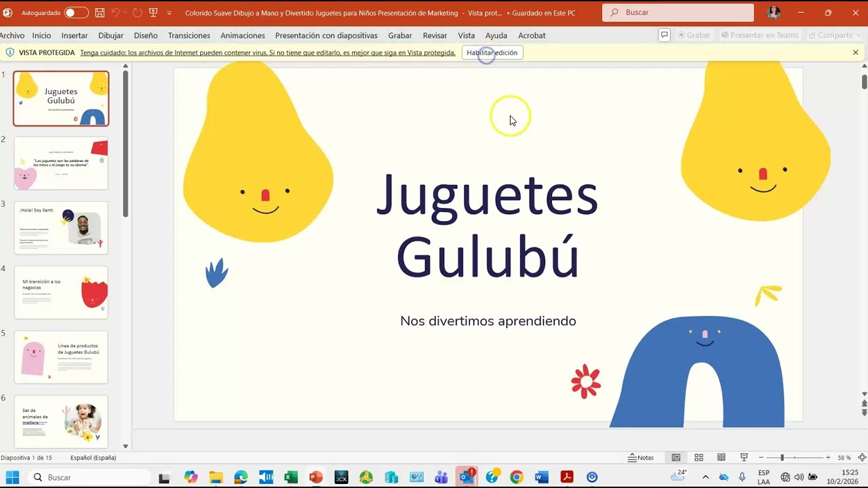This screenshot has width=868, height=488.
Task: Select slide 6 thumbnail Set de animales
Action: point(61,422)
